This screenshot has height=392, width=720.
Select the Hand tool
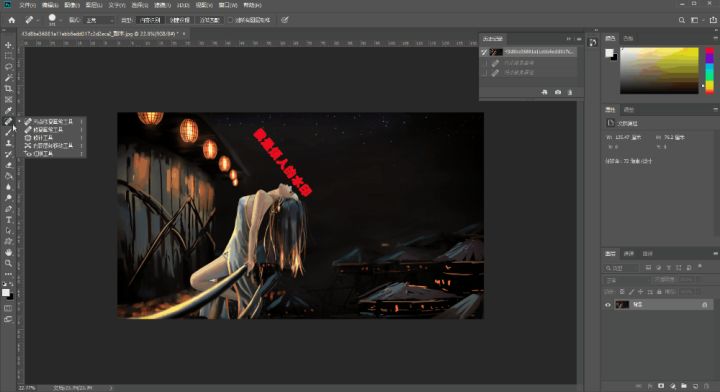[8, 252]
